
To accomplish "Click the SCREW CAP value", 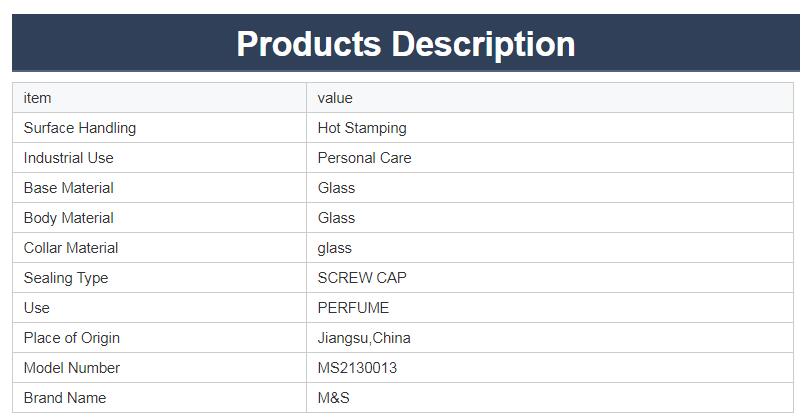I will tap(362, 278).
